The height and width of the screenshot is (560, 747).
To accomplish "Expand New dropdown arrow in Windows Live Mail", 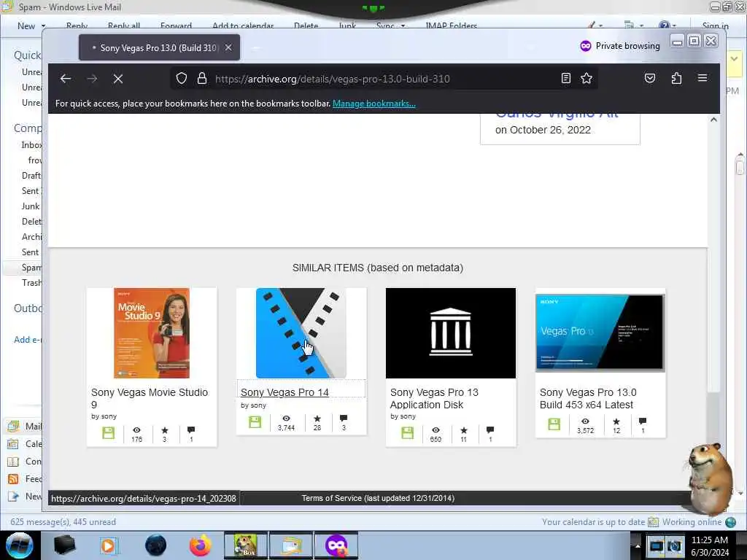I will click(x=43, y=26).
